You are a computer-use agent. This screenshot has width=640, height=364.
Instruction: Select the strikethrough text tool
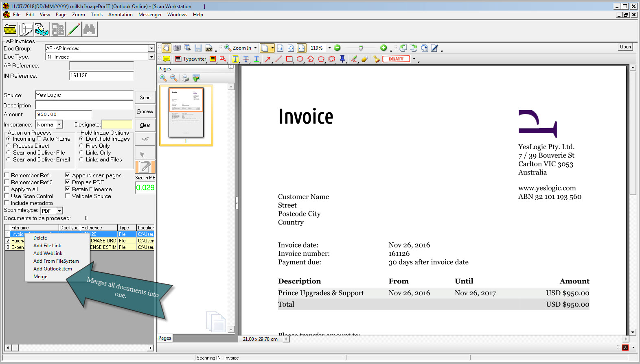click(246, 59)
